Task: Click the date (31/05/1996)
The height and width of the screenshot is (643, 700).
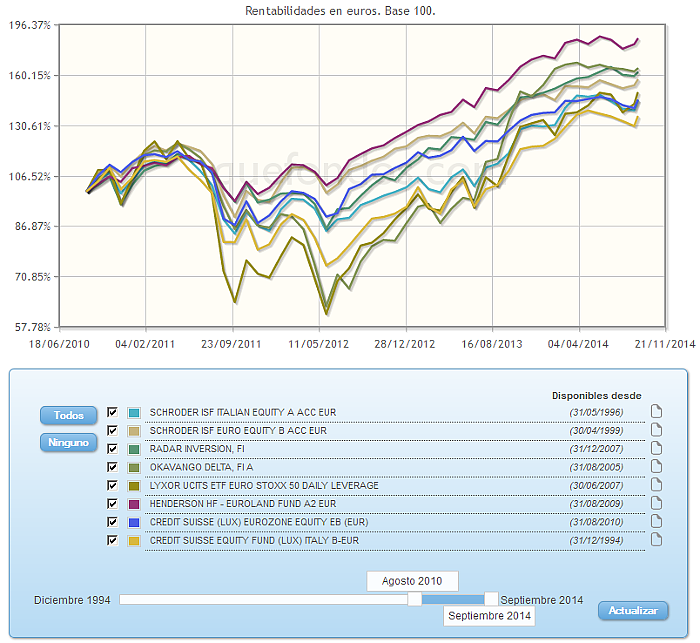Action: tap(596, 412)
